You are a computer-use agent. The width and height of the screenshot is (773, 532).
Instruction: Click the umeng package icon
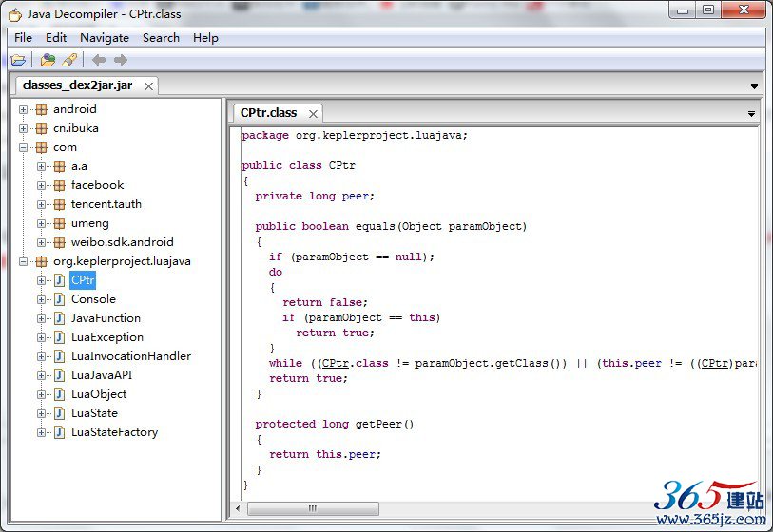pos(59,223)
